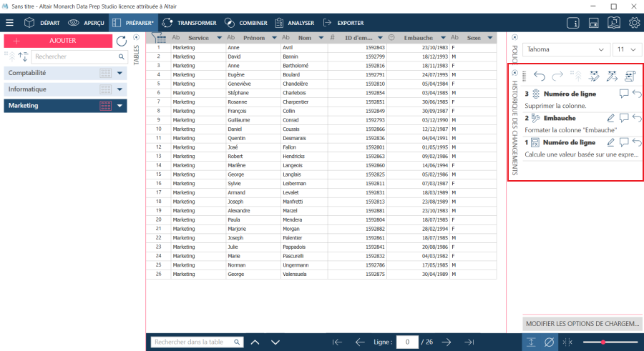Image resolution: width=644 pixels, height=351 pixels.
Task: Redo the change in history
Action: [x=557, y=76]
